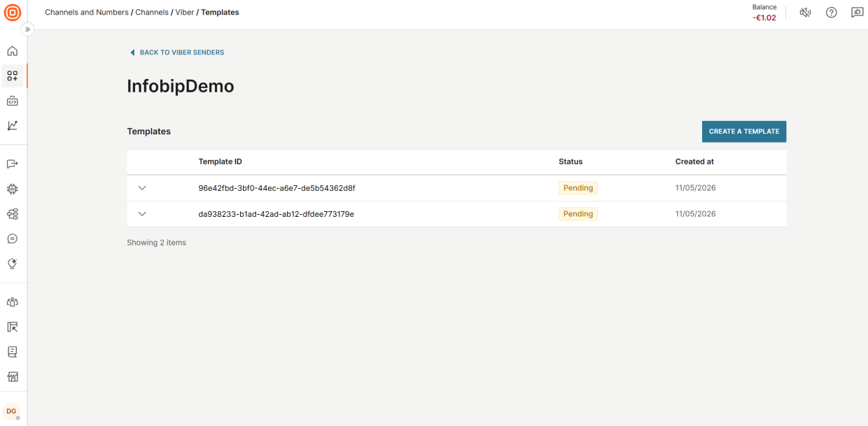Expand the sidebar with double-chevron icon
Image resolution: width=868 pixels, height=426 pixels.
[x=28, y=29]
